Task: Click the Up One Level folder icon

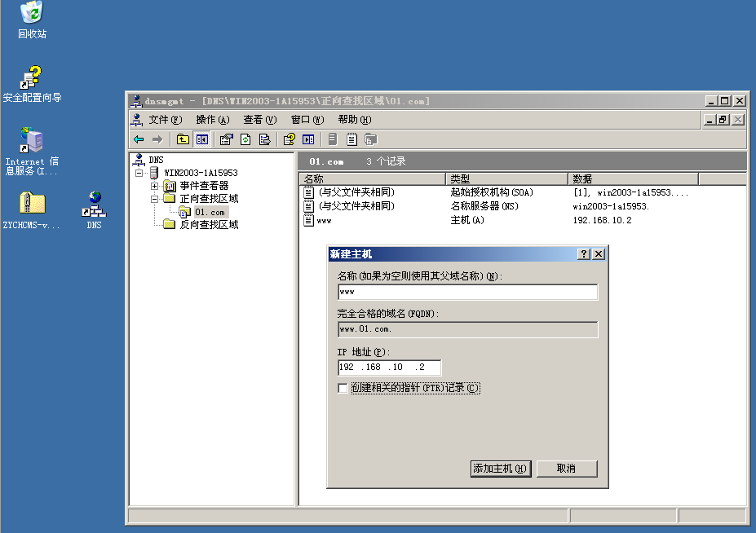Action: pos(183,139)
